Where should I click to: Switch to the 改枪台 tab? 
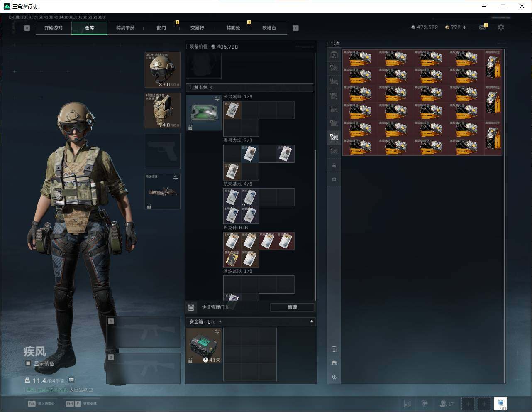(269, 28)
